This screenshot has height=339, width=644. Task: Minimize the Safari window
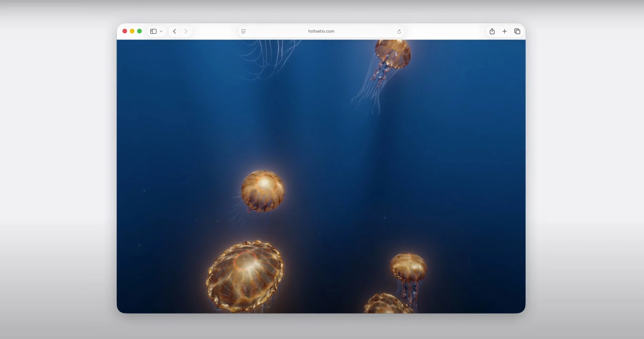[132, 31]
